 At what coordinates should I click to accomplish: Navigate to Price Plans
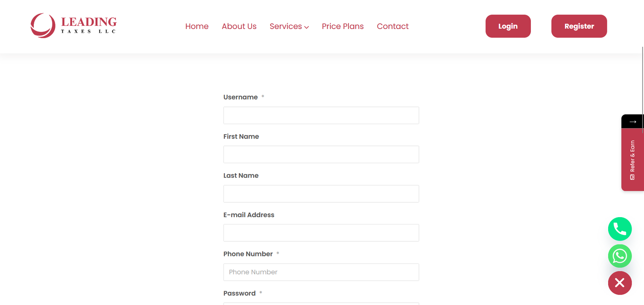tap(343, 26)
